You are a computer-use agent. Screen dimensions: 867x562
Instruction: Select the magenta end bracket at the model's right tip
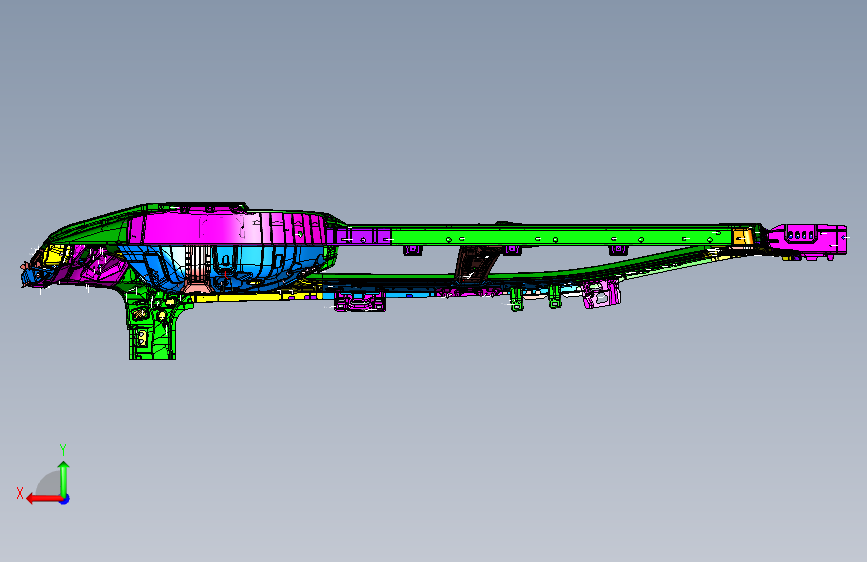coord(808,240)
